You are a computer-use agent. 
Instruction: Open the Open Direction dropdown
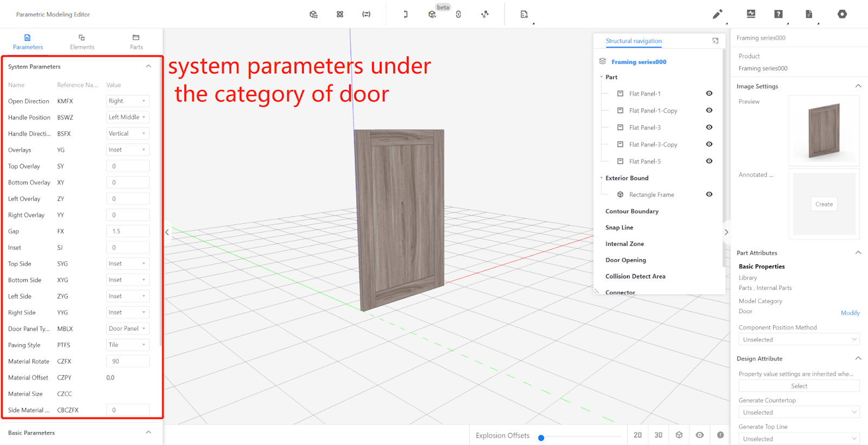pos(127,101)
